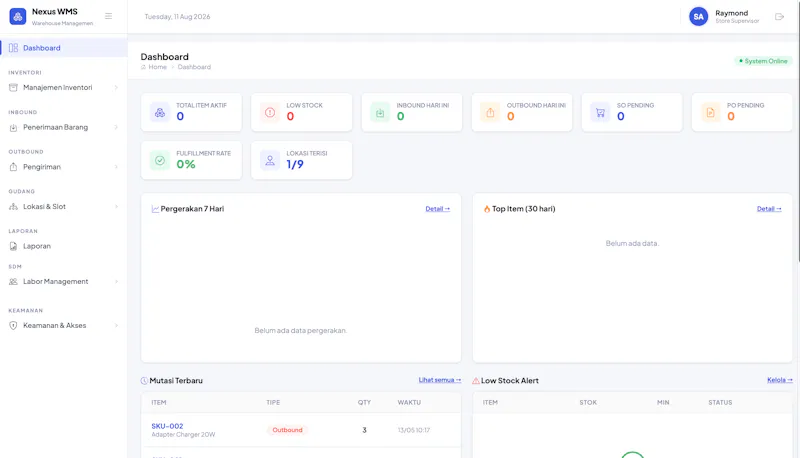
Task: Click the Outbound Hari Ini card icon
Action: pos(490,113)
